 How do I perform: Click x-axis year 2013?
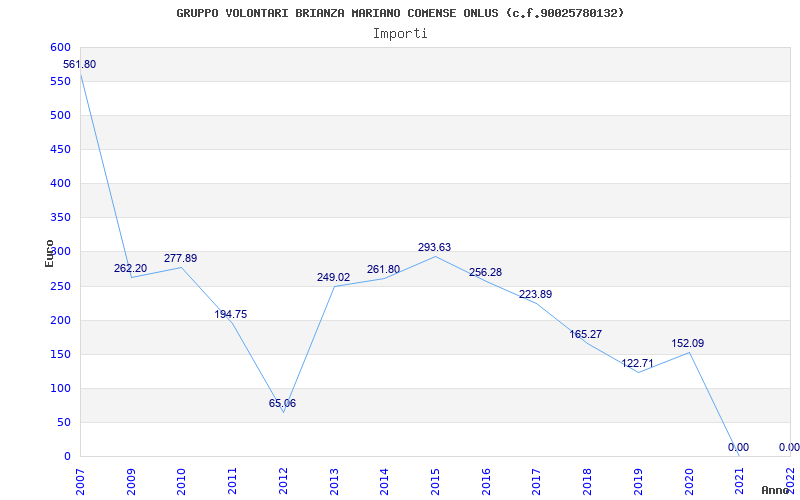point(334,482)
